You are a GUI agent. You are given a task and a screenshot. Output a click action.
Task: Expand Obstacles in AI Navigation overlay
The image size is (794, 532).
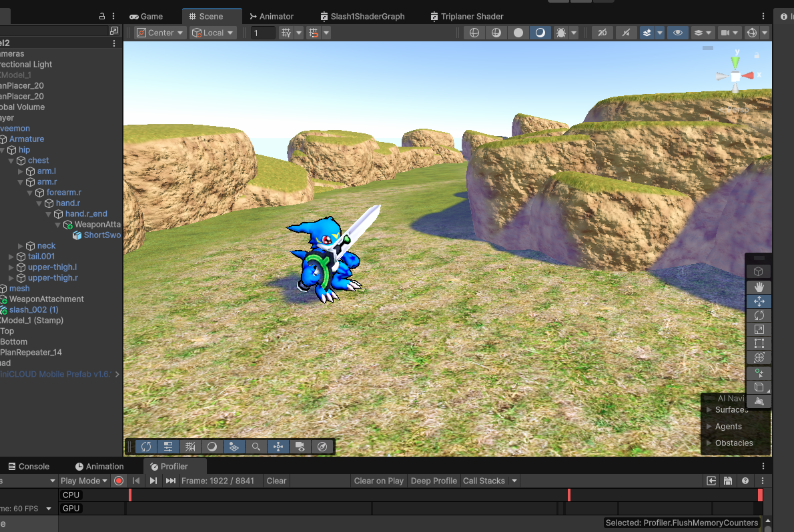pos(709,443)
